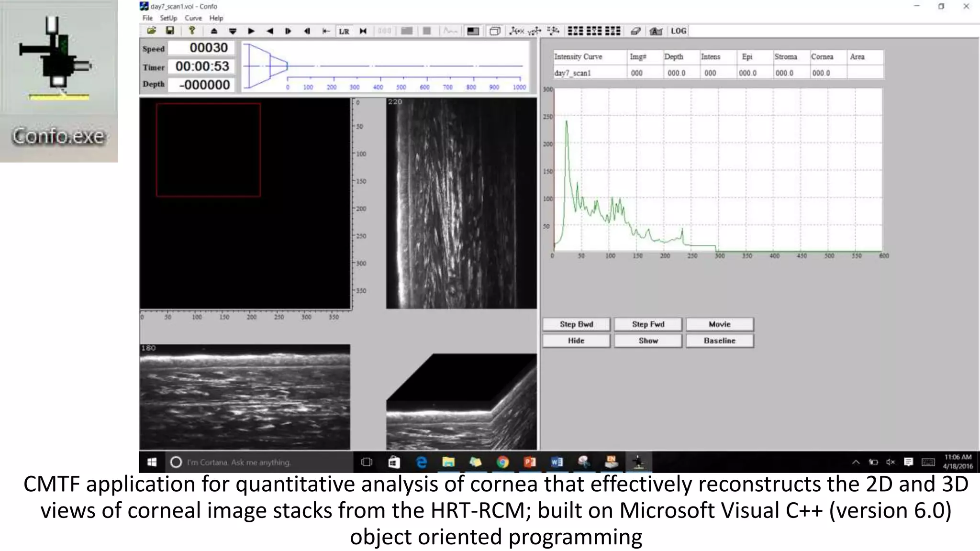980x551 pixels.
Task: Step one frame backward in the toolbar
Action: click(307, 31)
